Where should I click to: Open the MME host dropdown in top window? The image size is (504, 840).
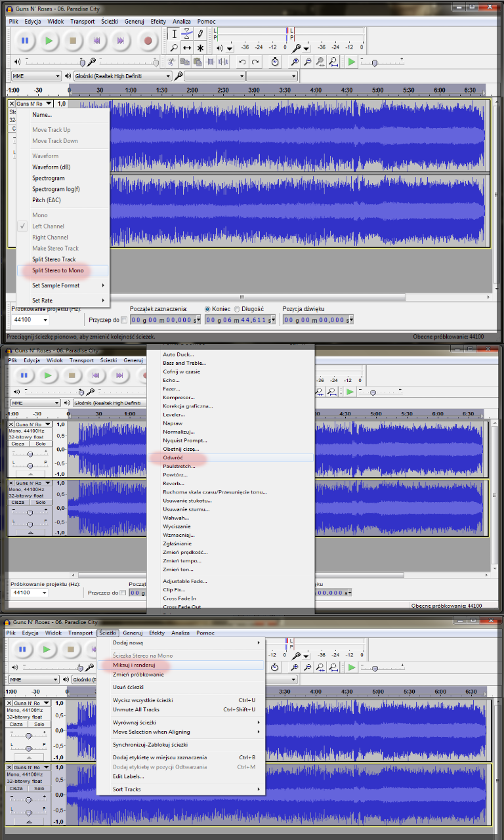point(36,76)
